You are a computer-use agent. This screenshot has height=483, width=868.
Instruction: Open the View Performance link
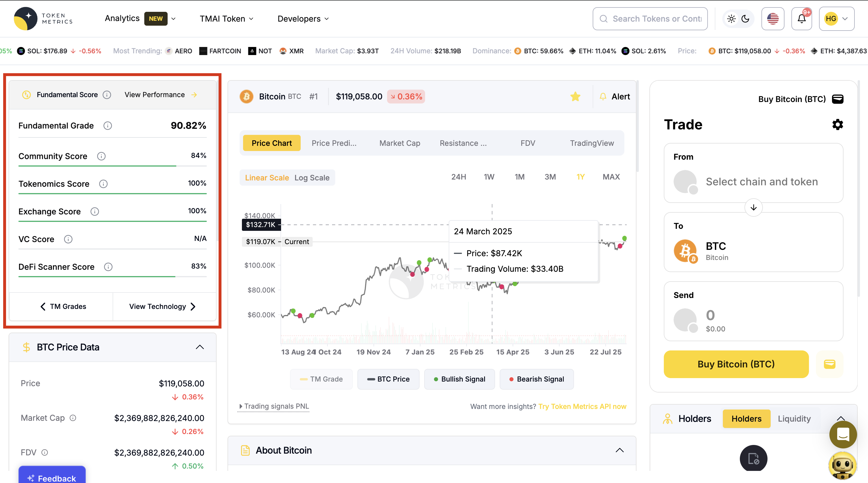point(161,95)
